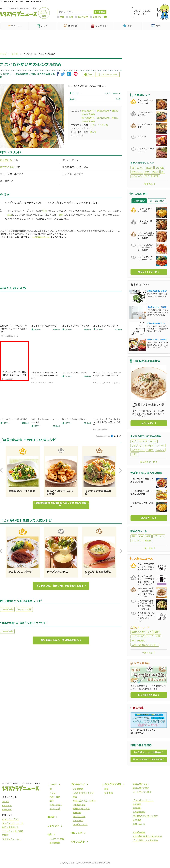Click previous arrow on vegetable stir-fry carousel
Viewport: 170px width, 868px height.
(x=2, y=470)
